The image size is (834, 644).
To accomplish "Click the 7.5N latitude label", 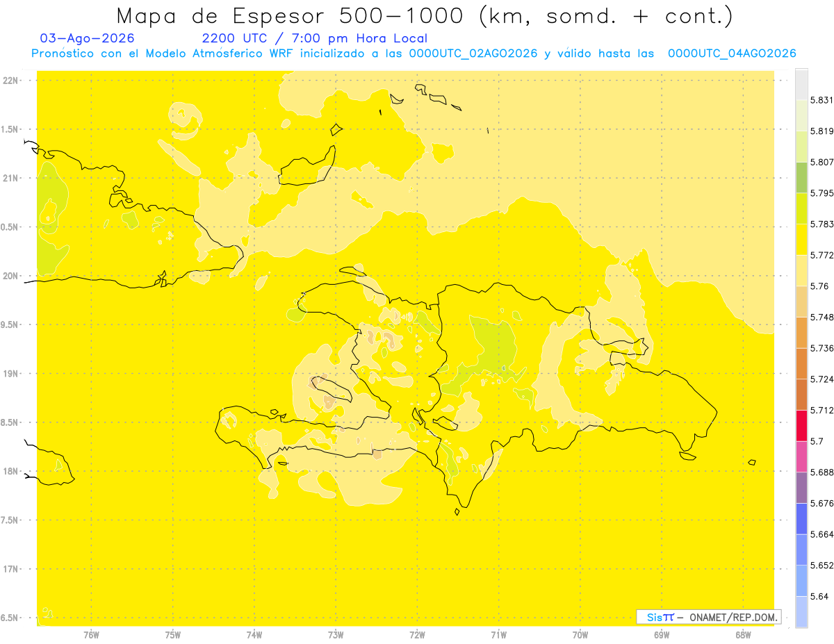I will 10,520.
